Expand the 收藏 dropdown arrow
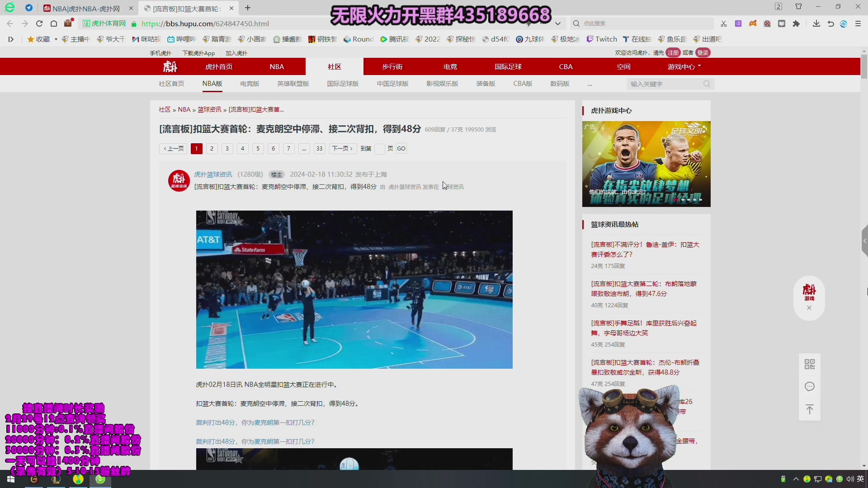868x488 pixels. pyautogui.click(x=56, y=39)
